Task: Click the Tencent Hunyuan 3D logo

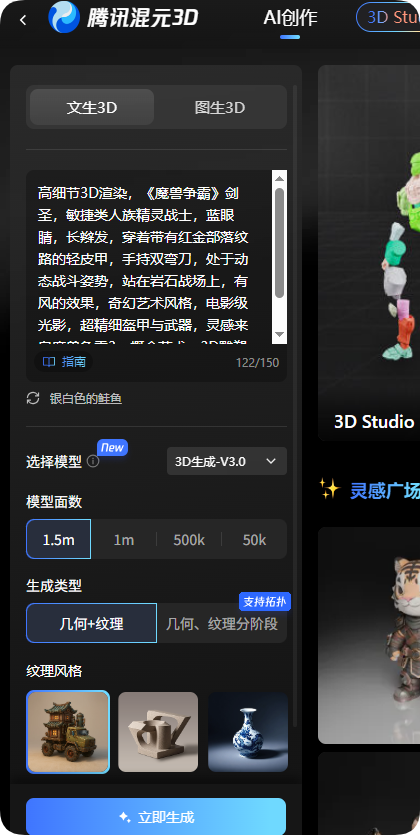Action: 123,18
